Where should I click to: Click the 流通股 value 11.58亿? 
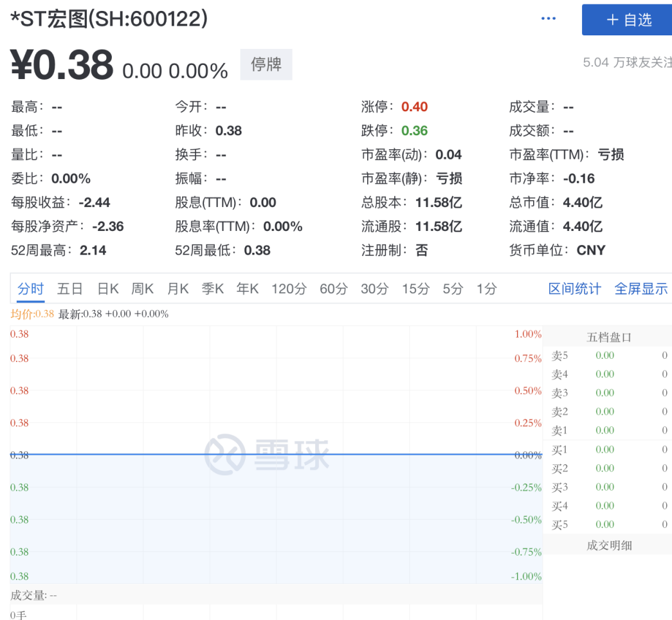(x=439, y=226)
